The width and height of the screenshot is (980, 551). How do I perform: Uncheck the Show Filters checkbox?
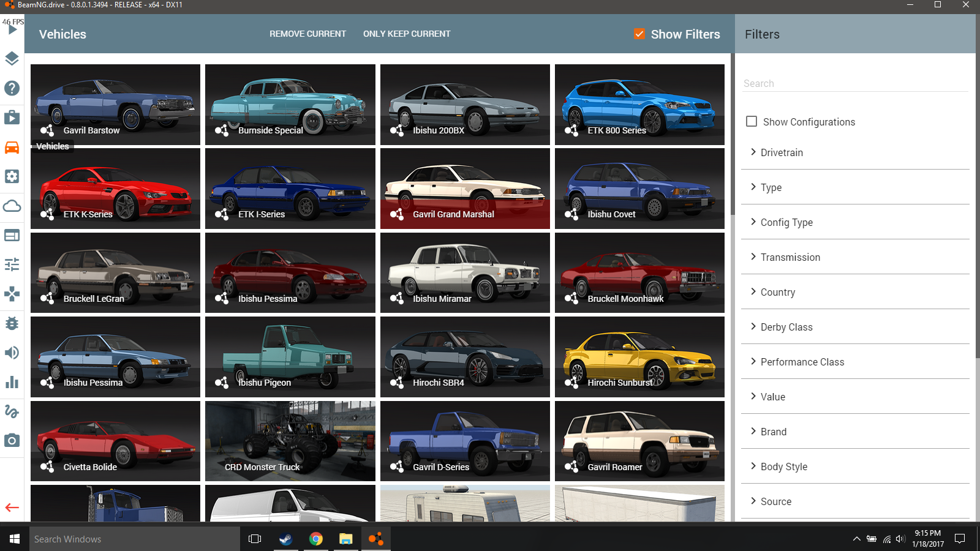point(639,34)
